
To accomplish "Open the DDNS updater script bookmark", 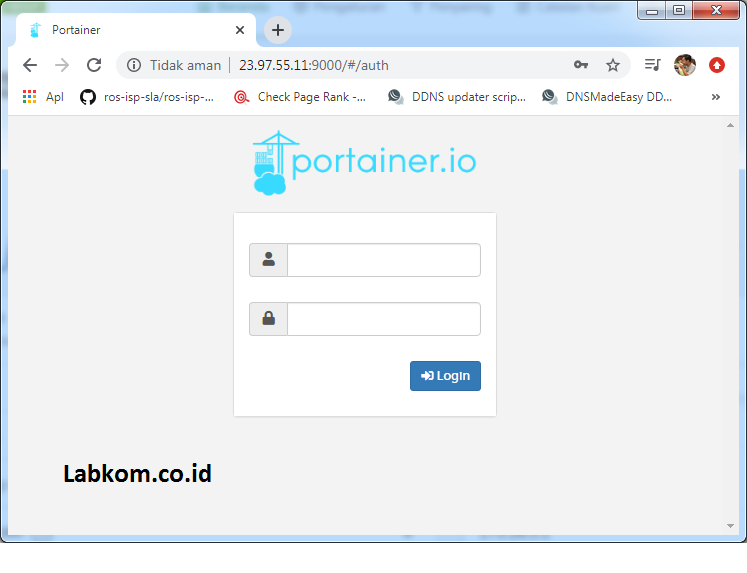I will click(x=457, y=97).
